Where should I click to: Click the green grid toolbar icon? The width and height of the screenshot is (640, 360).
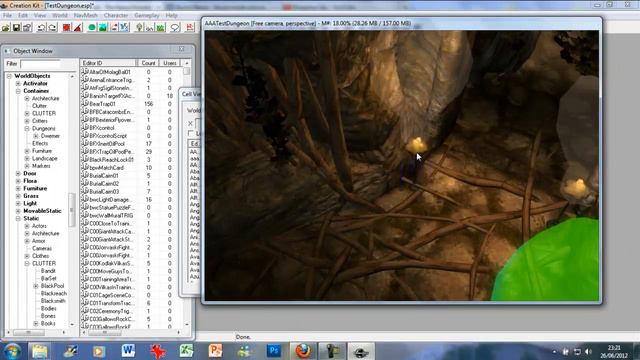point(160,27)
